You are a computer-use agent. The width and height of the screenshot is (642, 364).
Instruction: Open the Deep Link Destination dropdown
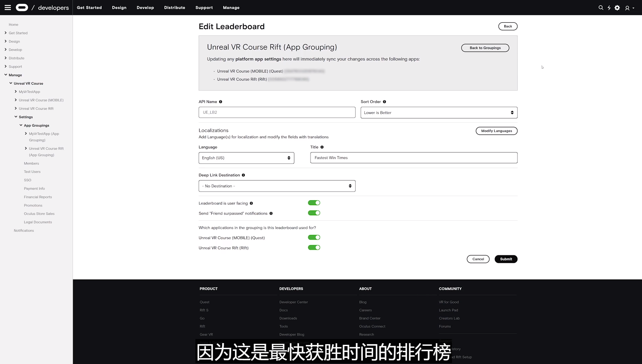pyautogui.click(x=277, y=186)
